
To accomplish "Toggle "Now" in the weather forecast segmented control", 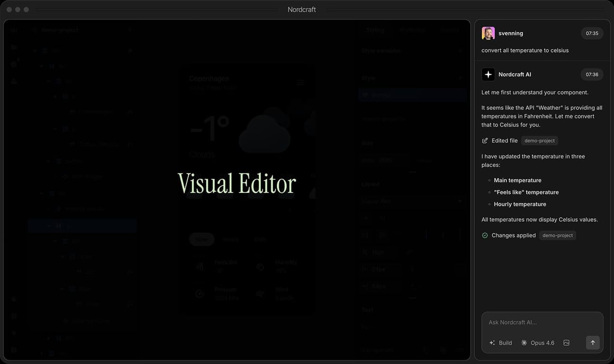I will coord(201,239).
